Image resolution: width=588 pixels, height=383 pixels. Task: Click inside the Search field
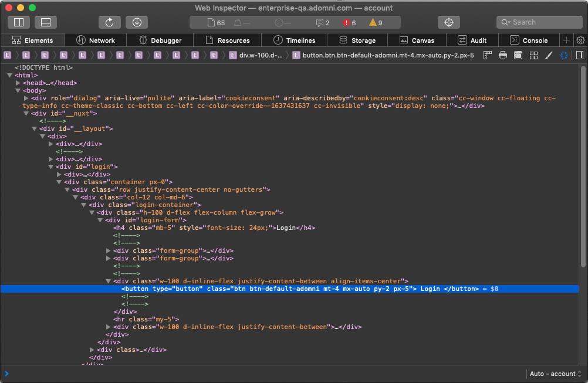(x=543, y=22)
